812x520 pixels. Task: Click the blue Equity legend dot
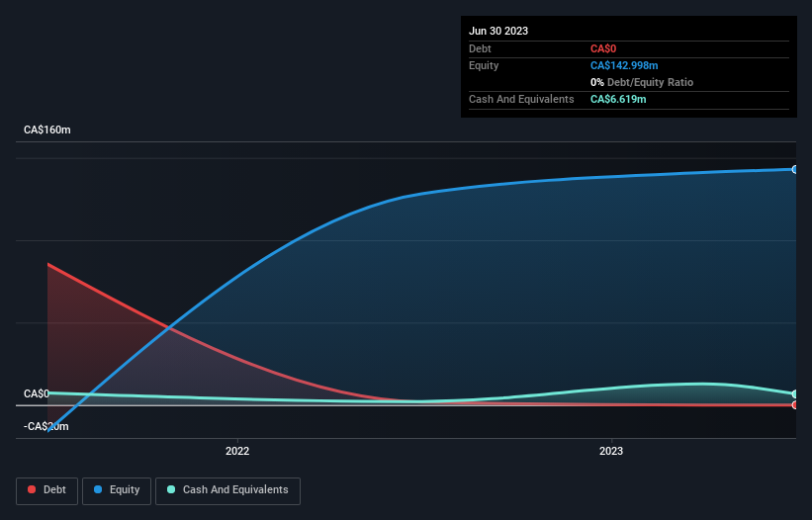pyautogui.click(x=98, y=489)
